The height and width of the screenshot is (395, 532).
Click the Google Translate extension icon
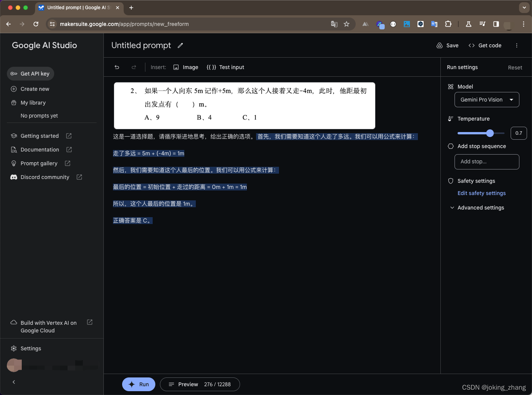coord(434,24)
